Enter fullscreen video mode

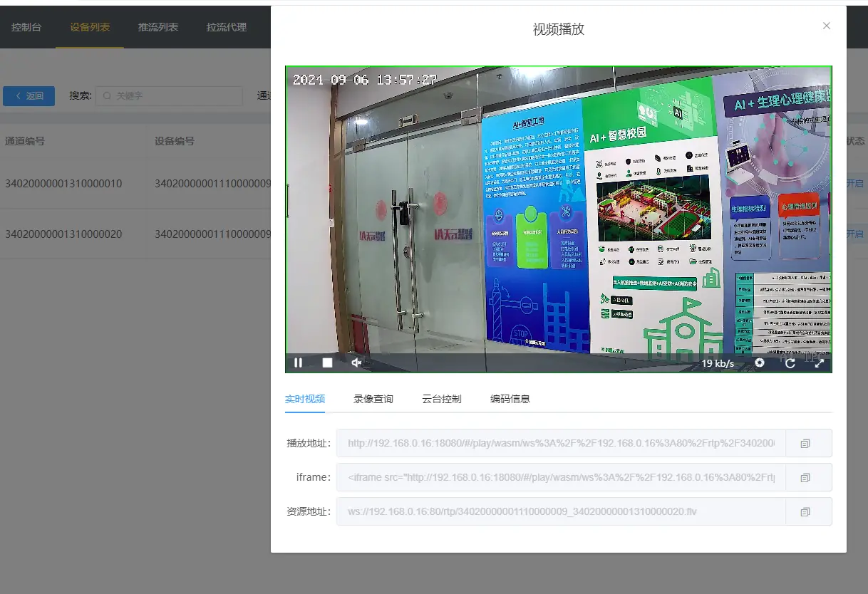pyautogui.click(x=819, y=363)
